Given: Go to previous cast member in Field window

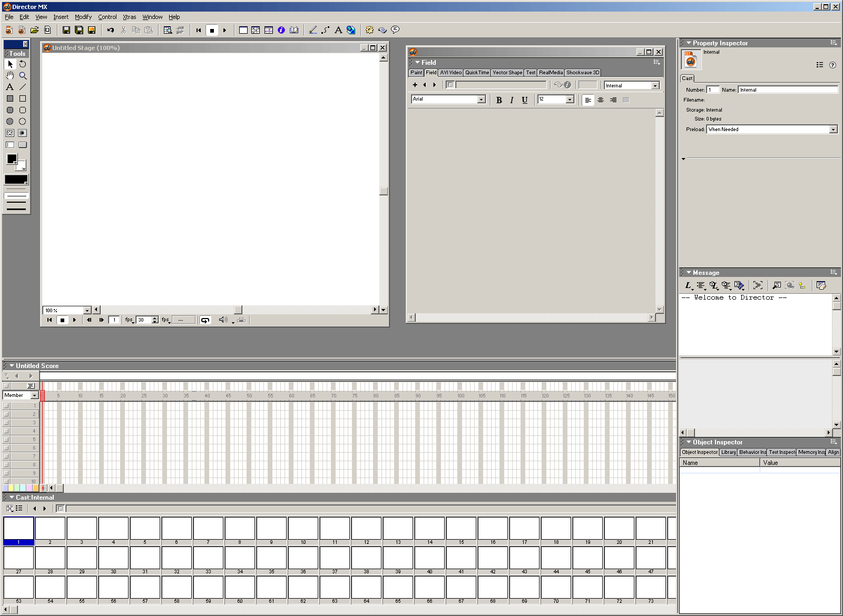Looking at the screenshot, I should [x=425, y=85].
